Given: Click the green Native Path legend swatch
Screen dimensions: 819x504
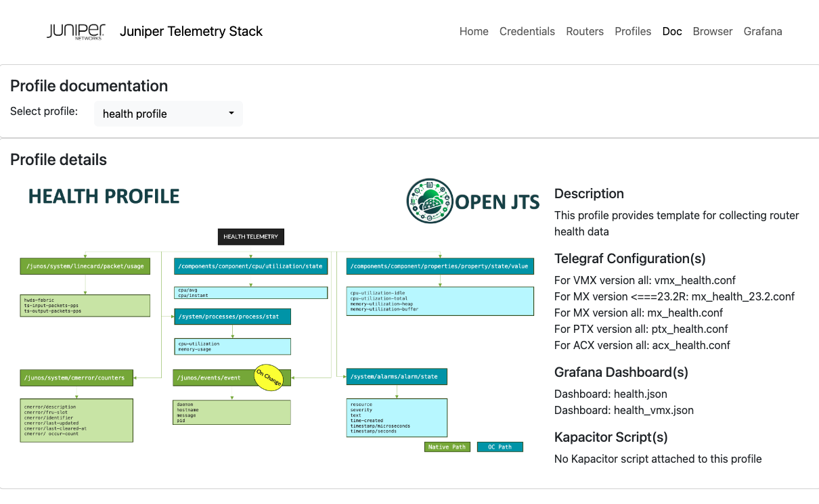Looking at the screenshot, I should (x=447, y=446).
